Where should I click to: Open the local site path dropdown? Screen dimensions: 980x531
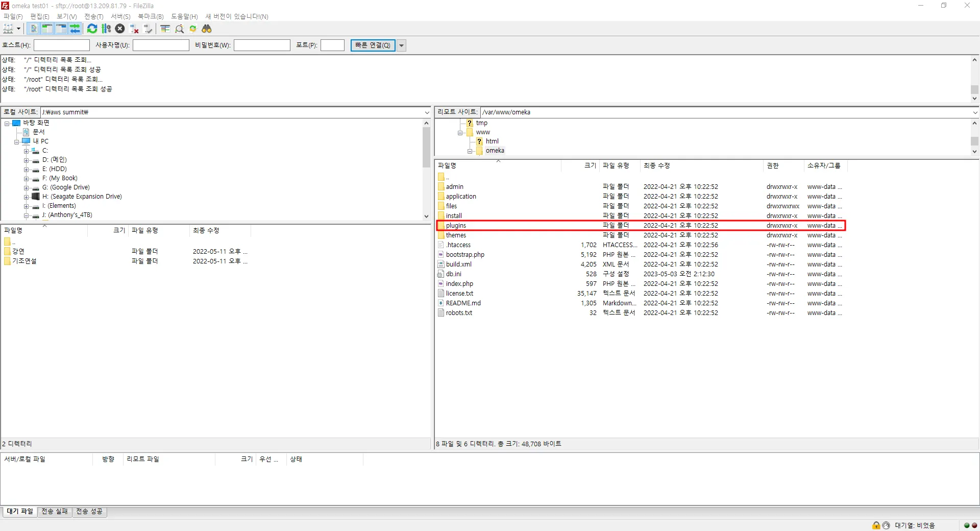(x=427, y=112)
